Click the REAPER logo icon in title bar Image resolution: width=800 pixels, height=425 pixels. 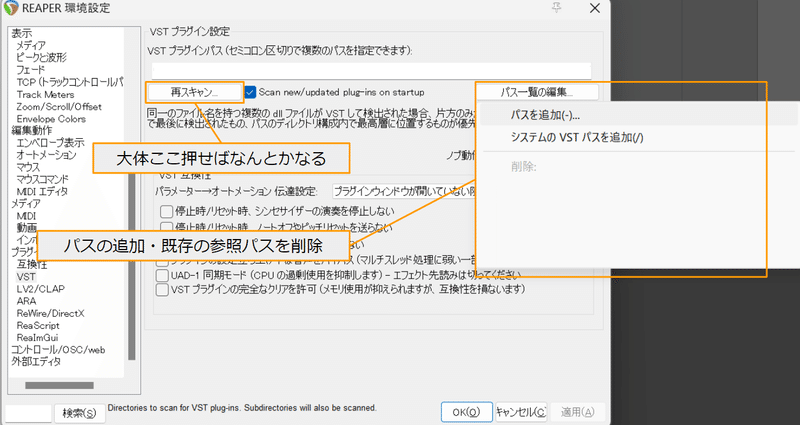click(10, 8)
